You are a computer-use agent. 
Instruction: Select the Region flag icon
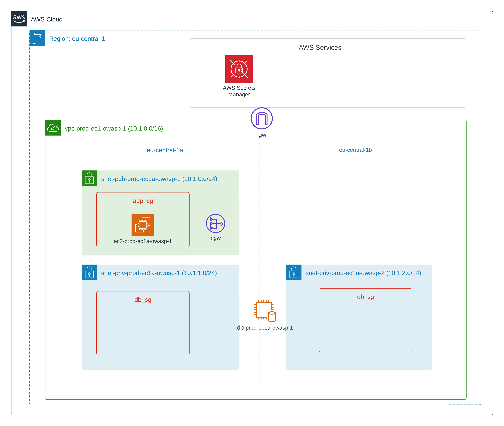click(37, 38)
